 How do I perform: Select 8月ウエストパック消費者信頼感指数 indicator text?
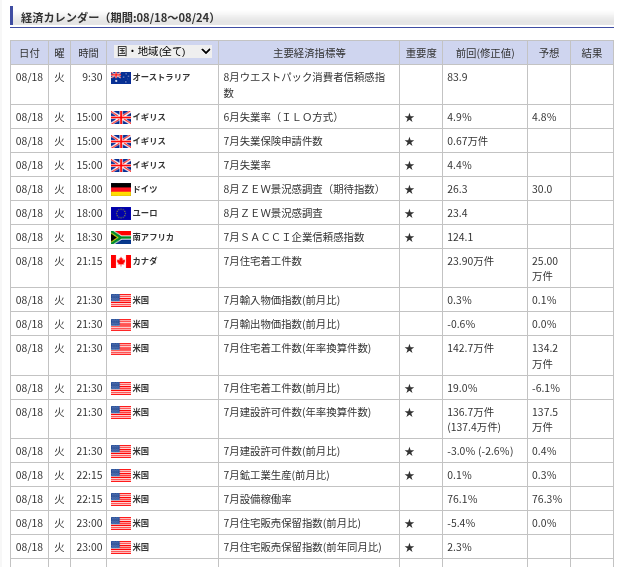click(x=304, y=85)
